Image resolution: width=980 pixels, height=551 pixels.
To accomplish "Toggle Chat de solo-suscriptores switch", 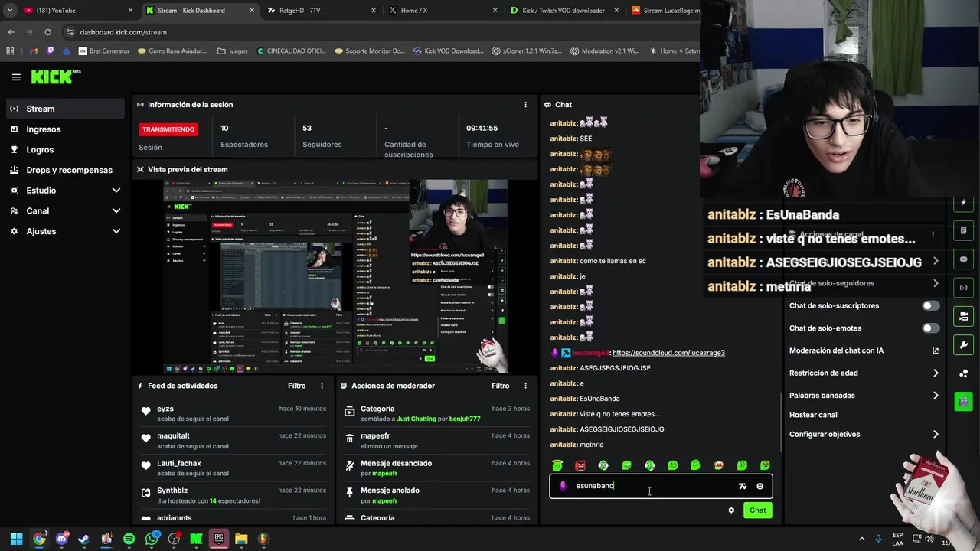I will [930, 305].
